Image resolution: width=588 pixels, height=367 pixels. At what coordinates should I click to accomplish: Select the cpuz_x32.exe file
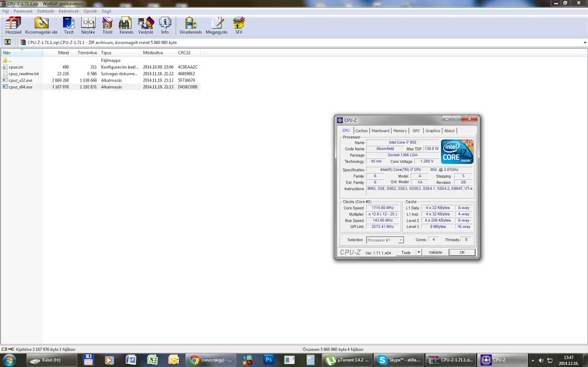tap(100, 80)
